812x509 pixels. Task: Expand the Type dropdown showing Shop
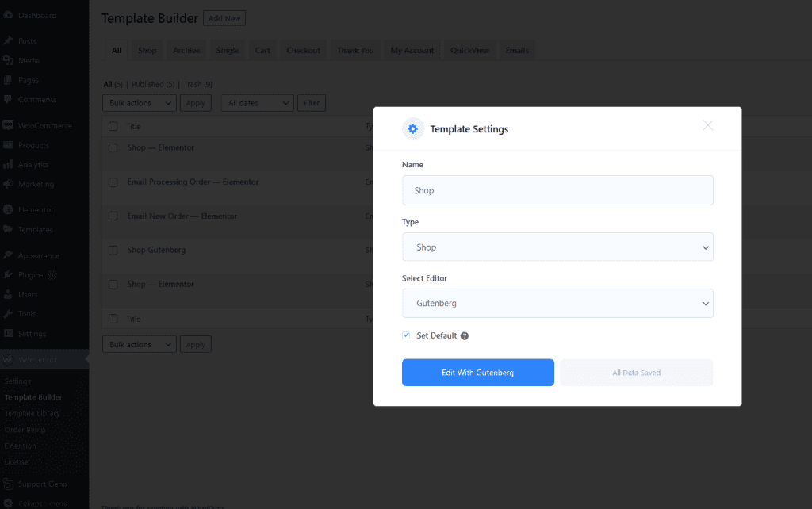click(557, 247)
